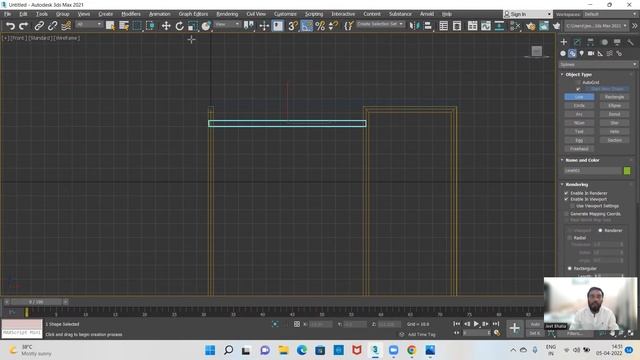640x360 pixels.
Task: Select the Rectangular radio button
Action: 570,268
